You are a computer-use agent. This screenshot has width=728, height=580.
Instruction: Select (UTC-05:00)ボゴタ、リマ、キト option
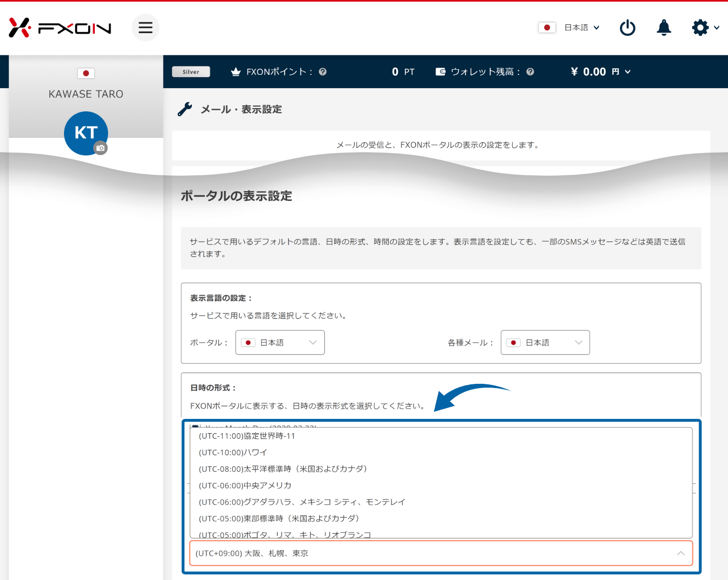pos(441,534)
